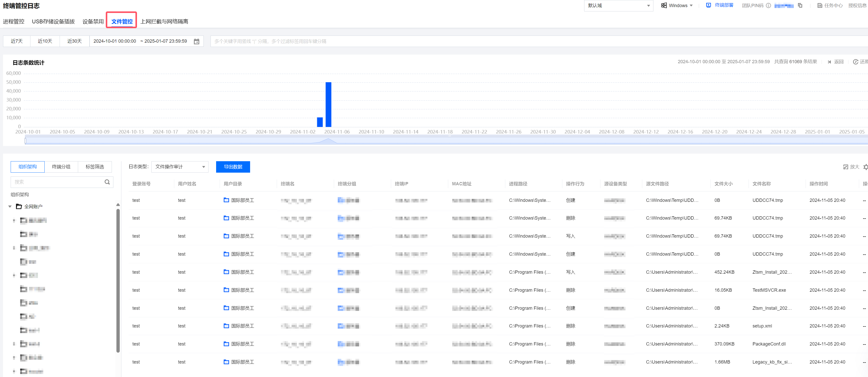Click the team PIN info icon
The height and width of the screenshot is (377, 868).
click(x=768, y=5)
